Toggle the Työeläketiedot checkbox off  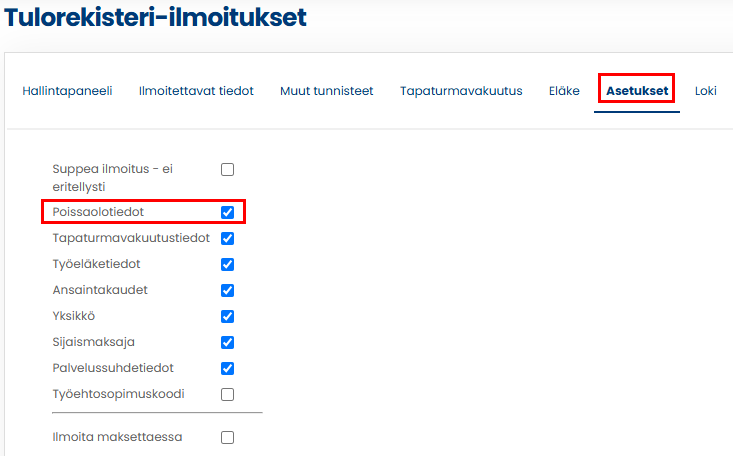coord(227,264)
